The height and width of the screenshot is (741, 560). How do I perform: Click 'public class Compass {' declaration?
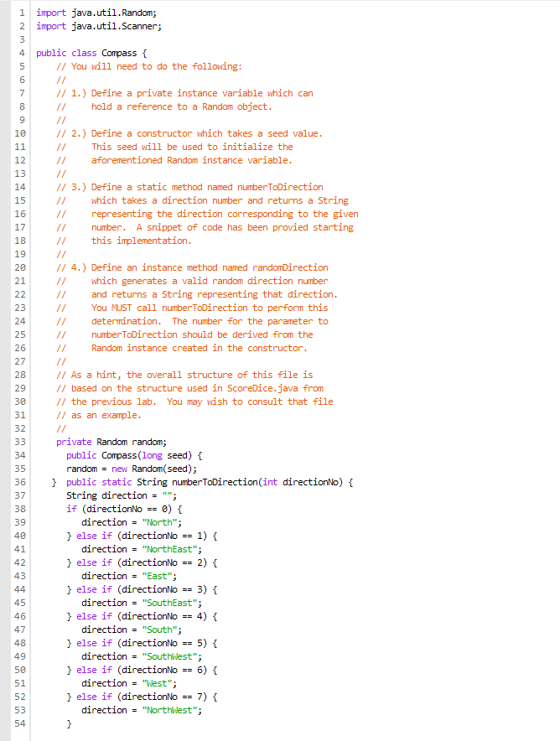91,53
